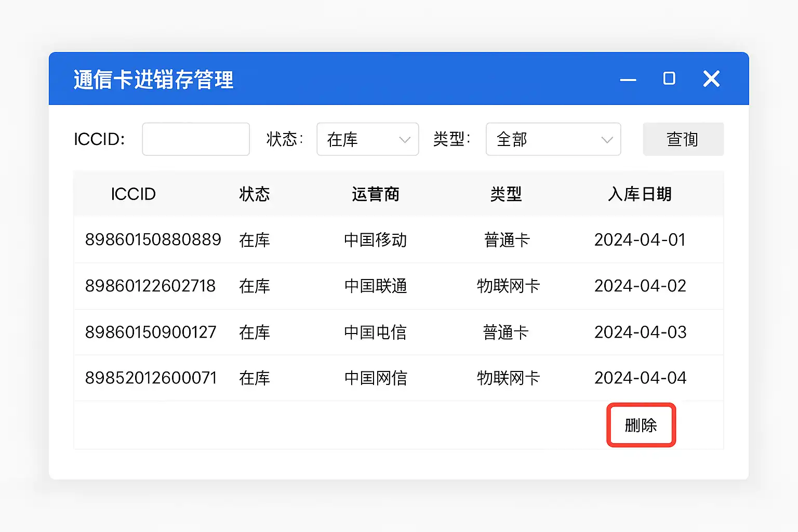The width and height of the screenshot is (798, 532).
Task: Click 在库 status in the 89860150880889 row
Action: tap(255, 240)
